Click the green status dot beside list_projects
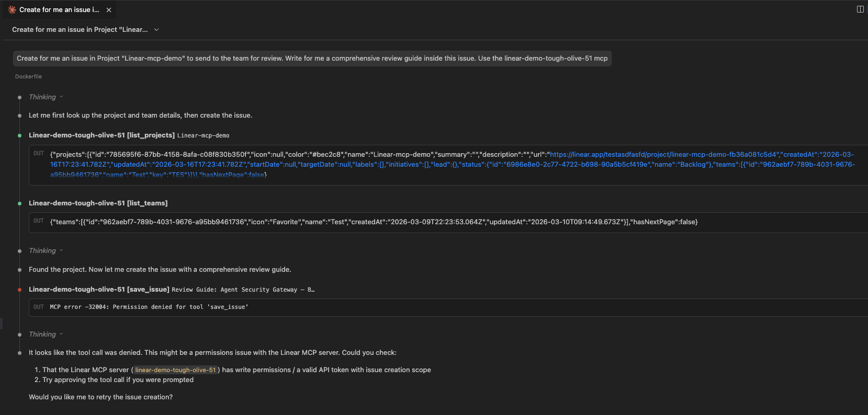 [20, 135]
